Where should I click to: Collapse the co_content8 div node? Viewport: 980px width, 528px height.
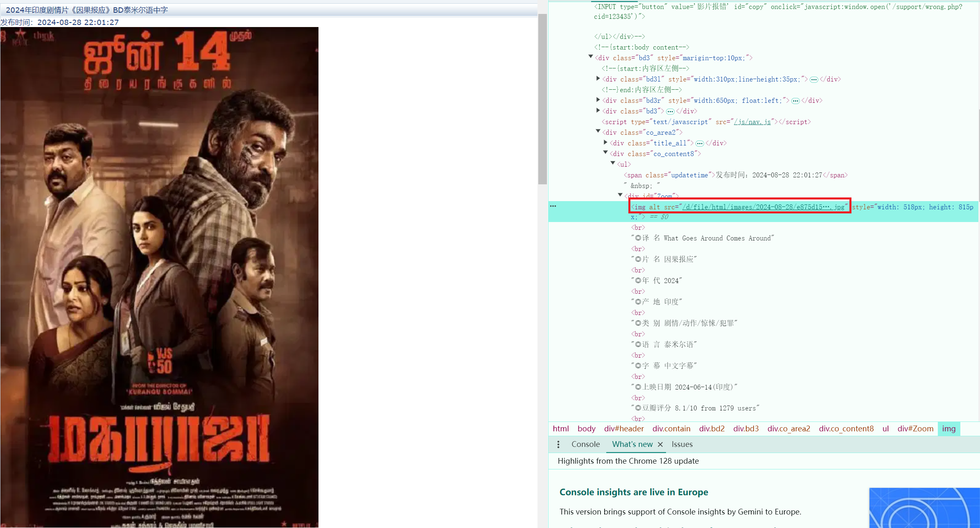[x=605, y=153]
